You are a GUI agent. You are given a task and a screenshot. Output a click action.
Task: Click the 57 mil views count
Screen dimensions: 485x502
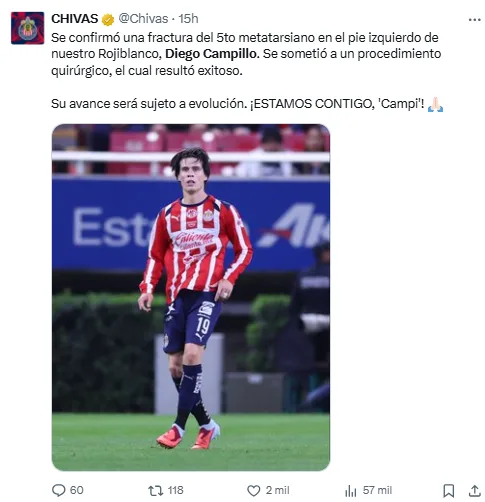377,490
